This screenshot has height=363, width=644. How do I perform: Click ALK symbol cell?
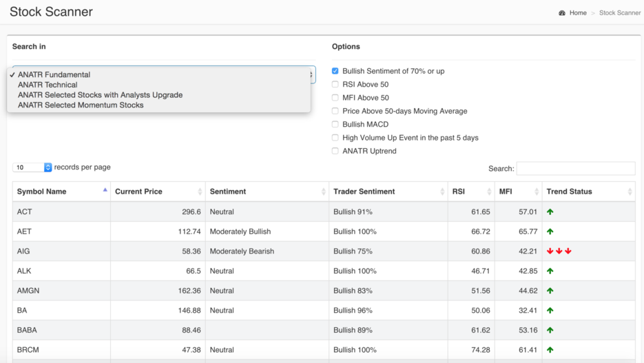pyautogui.click(x=61, y=271)
